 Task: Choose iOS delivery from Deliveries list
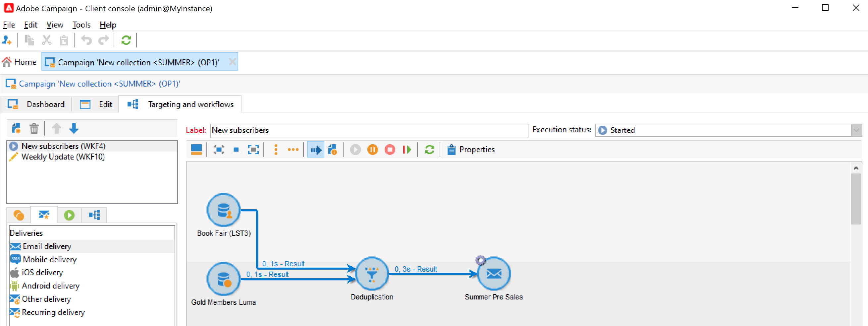point(92,273)
